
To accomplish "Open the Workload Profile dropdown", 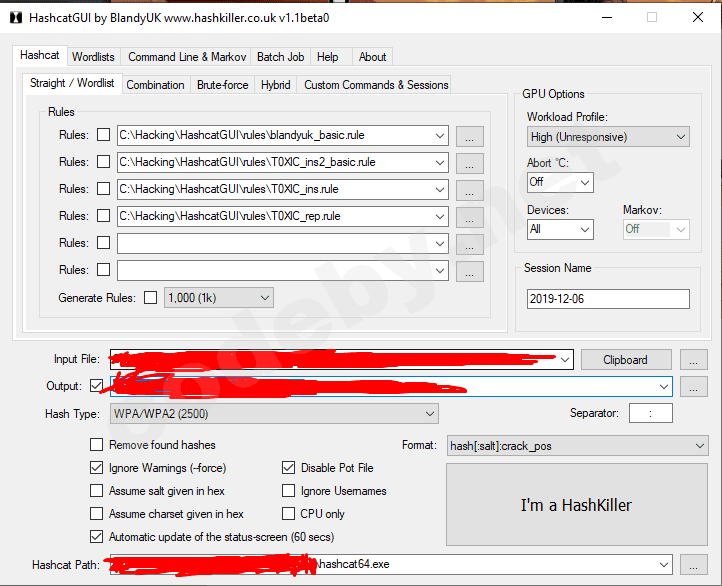I will [608, 137].
